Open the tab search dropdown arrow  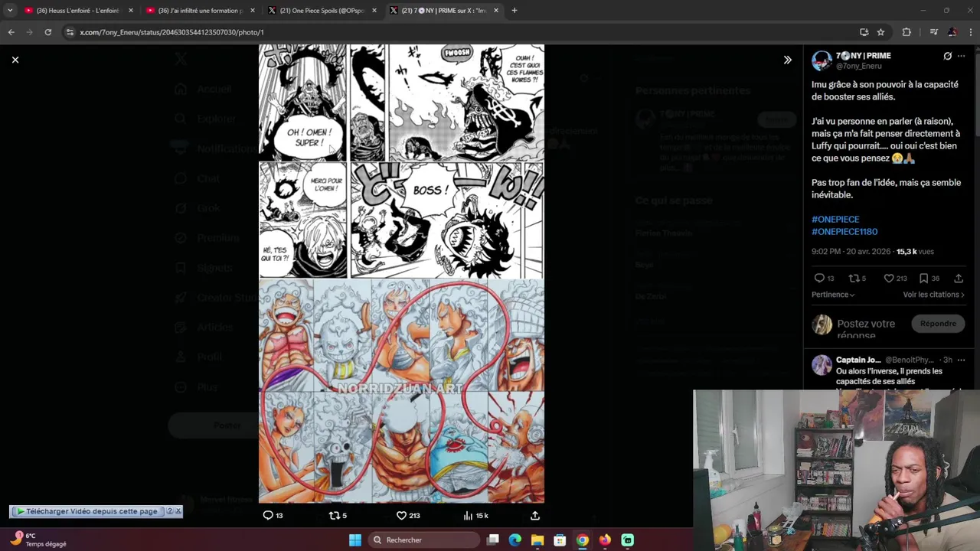click(10, 11)
